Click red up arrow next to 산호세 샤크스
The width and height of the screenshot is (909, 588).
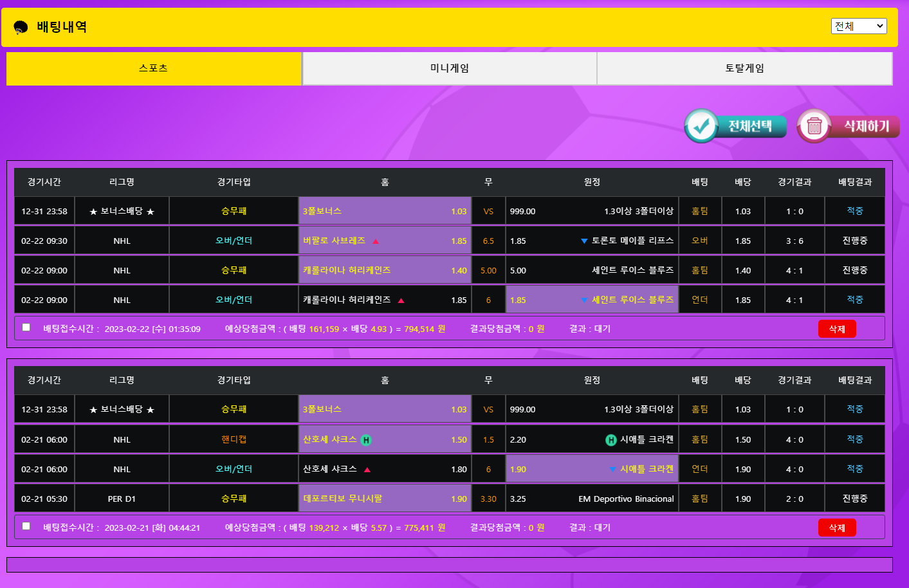[x=367, y=470]
